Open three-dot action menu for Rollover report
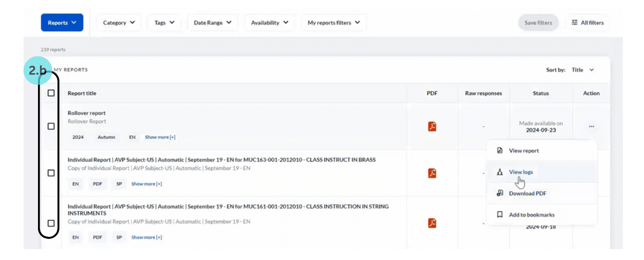The height and width of the screenshot is (260, 644). (x=591, y=127)
